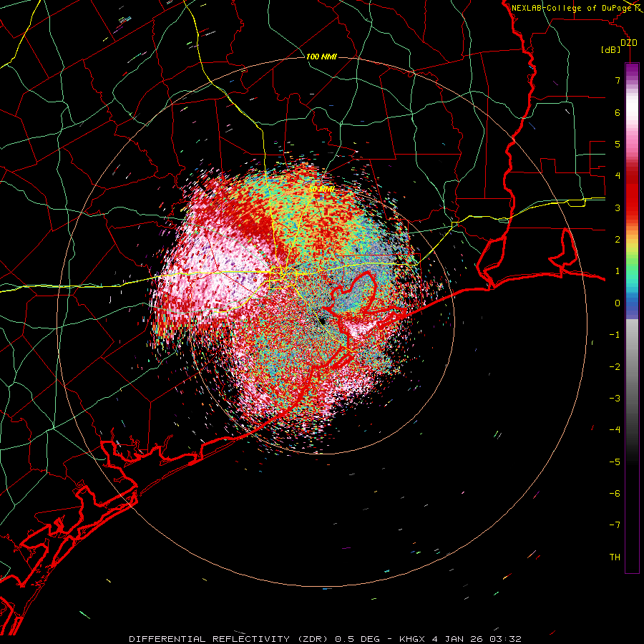Click the 3 value on color scale
The width and height of the screenshot is (644, 644).
click(x=618, y=208)
